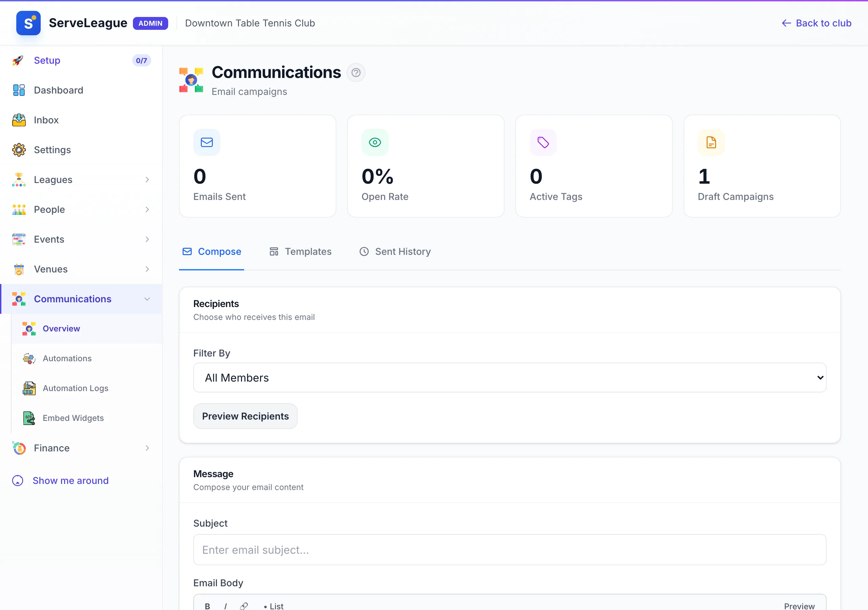Expand the Venues menu chevron

coord(147,269)
